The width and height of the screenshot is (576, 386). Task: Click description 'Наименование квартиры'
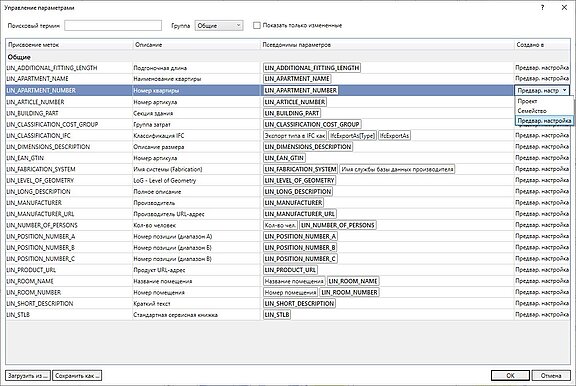[167, 79]
